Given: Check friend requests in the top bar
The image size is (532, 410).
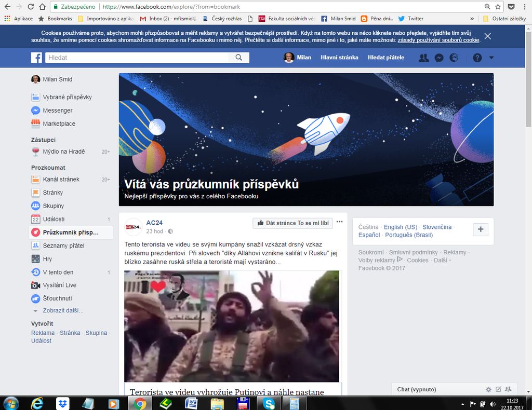Looking at the screenshot, I should (x=423, y=58).
